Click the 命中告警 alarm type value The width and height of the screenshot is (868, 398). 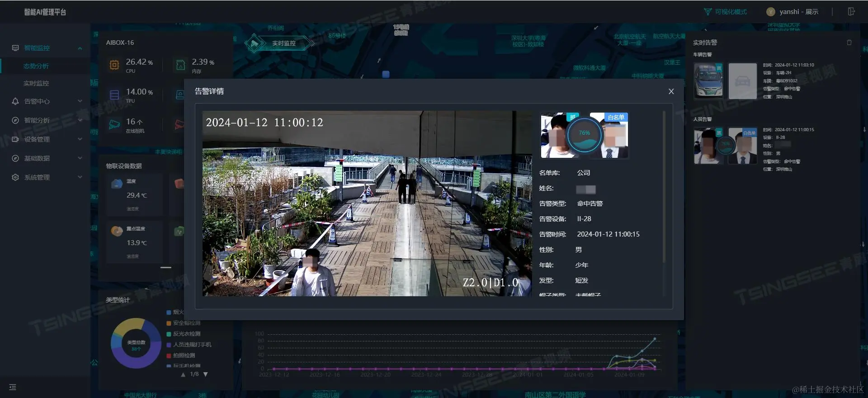point(590,204)
